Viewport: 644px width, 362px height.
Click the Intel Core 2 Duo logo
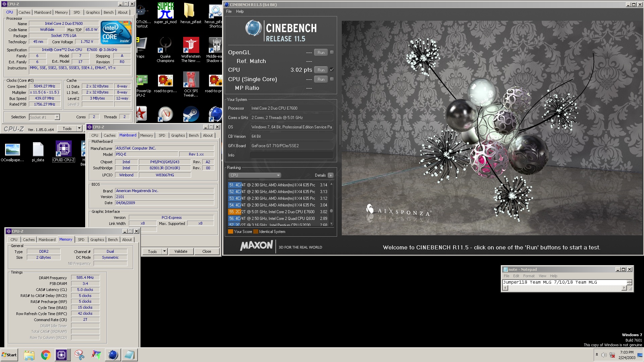[x=116, y=33]
